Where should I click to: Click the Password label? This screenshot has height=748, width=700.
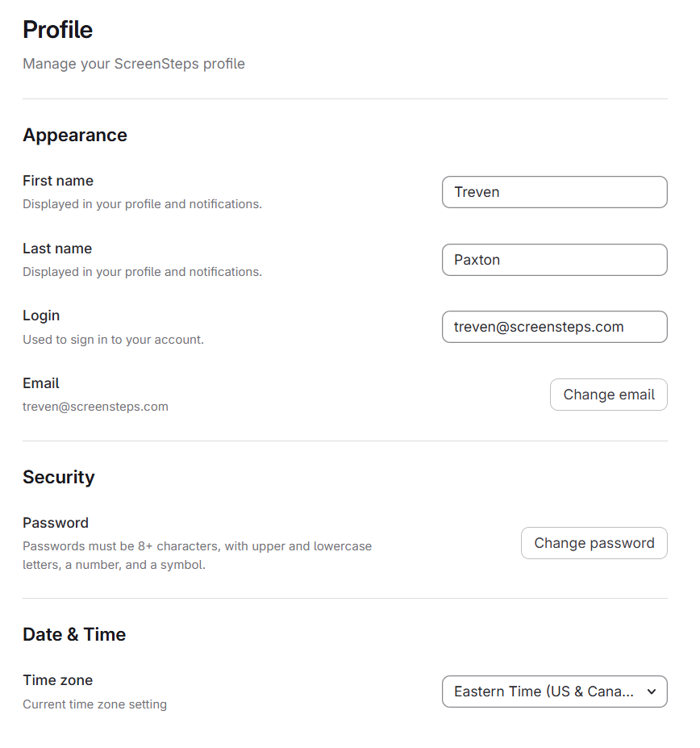[x=56, y=523]
